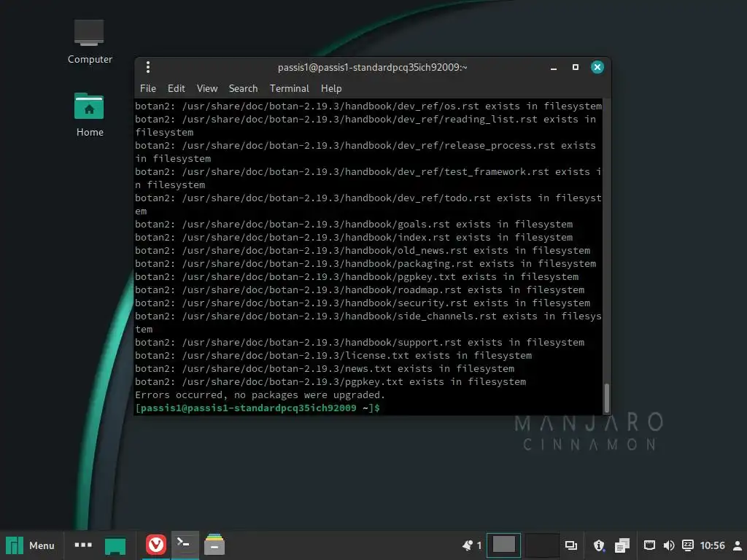This screenshot has width=747, height=560.
Task: Click the three-dot grouped launcher in panel
Action: click(83, 545)
